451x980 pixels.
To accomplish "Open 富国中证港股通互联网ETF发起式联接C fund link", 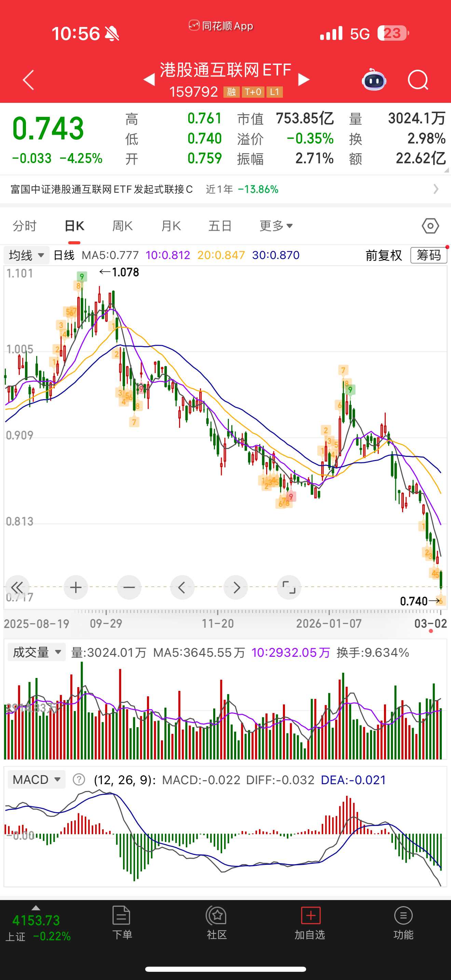I will pos(101,189).
